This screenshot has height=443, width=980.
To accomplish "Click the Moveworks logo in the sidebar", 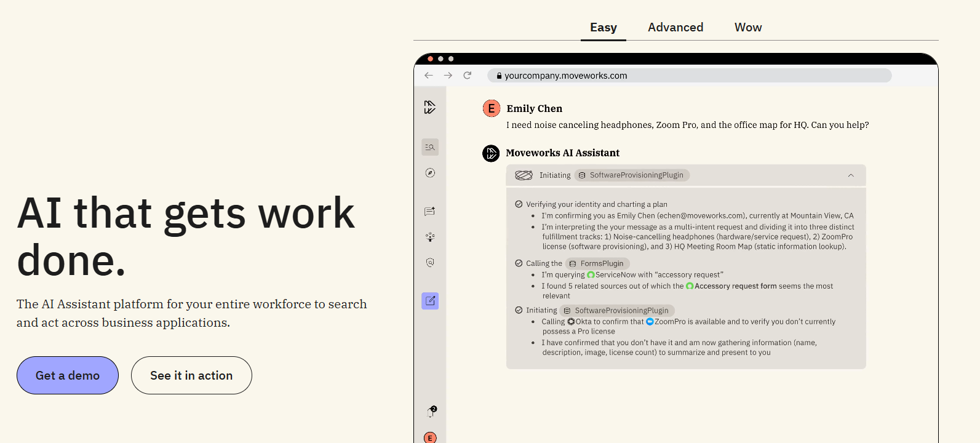I will 429,107.
